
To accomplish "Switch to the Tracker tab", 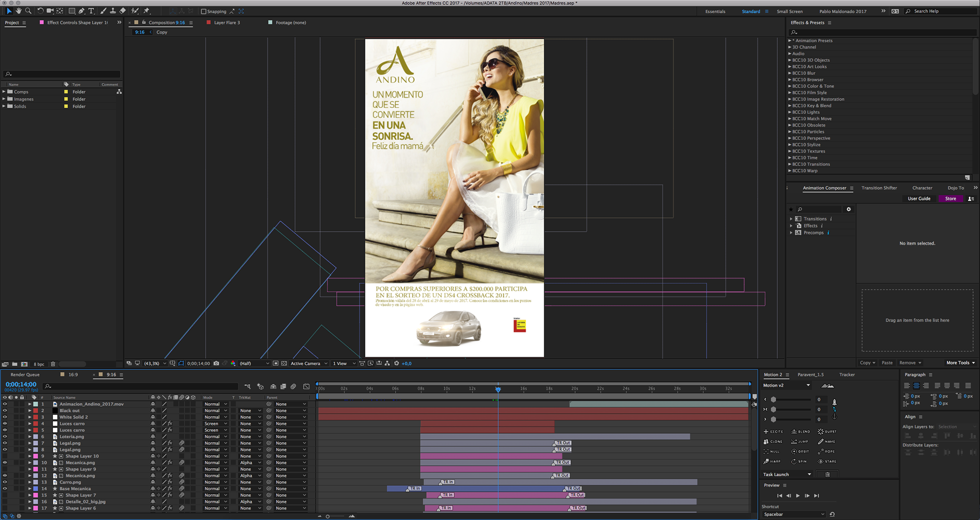I will (x=847, y=375).
